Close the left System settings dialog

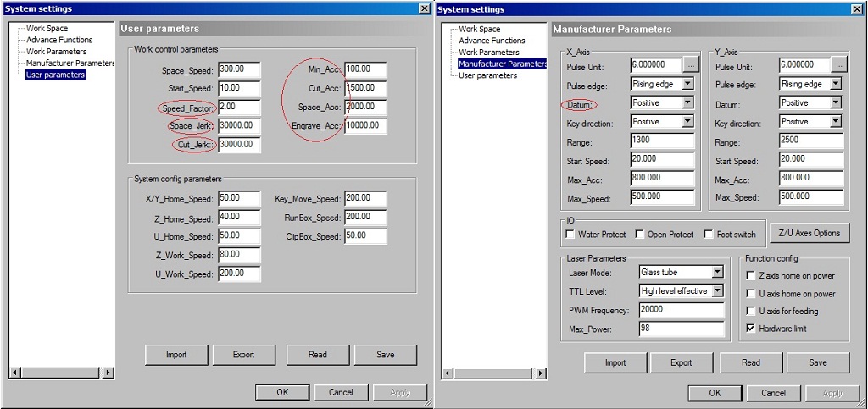[424, 8]
